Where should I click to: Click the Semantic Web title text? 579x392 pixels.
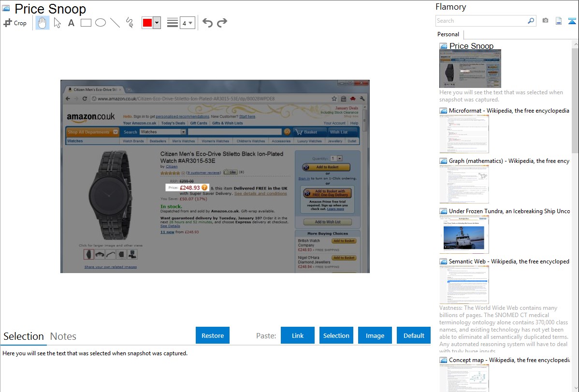point(509,261)
